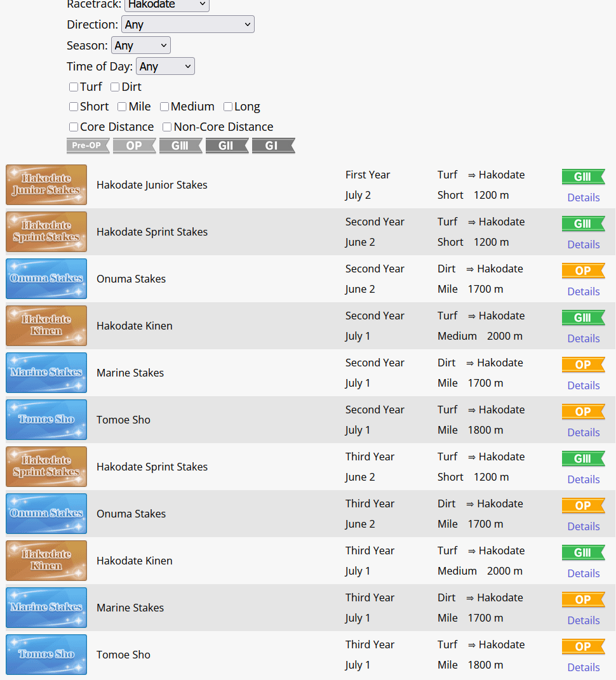Enable the Mile distance checkbox
Image resolution: width=616 pixels, height=680 pixels.
[x=122, y=107]
